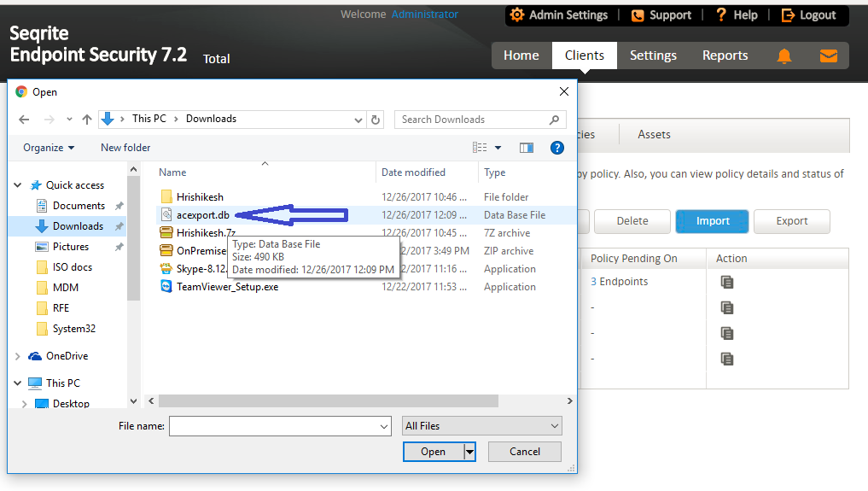Select the MDM folder
The height and width of the screenshot is (491, 868).
(x=66, y=288)
